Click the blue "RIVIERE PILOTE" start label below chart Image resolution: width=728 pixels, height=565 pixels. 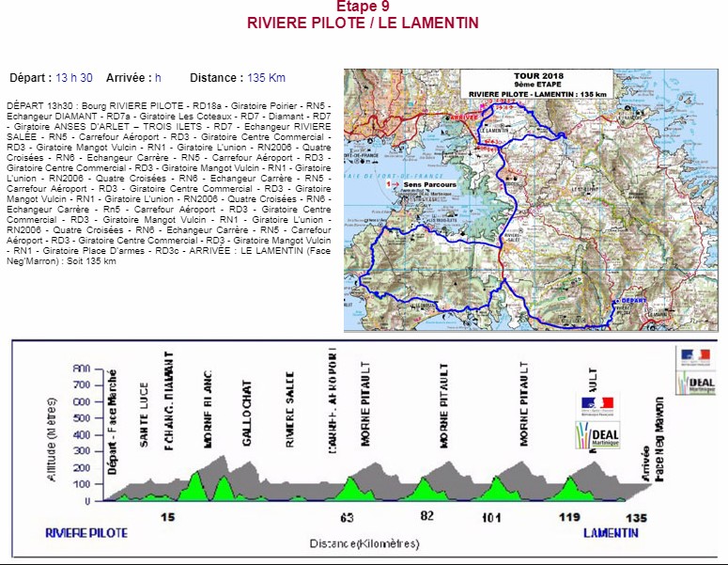coord(86,533)
